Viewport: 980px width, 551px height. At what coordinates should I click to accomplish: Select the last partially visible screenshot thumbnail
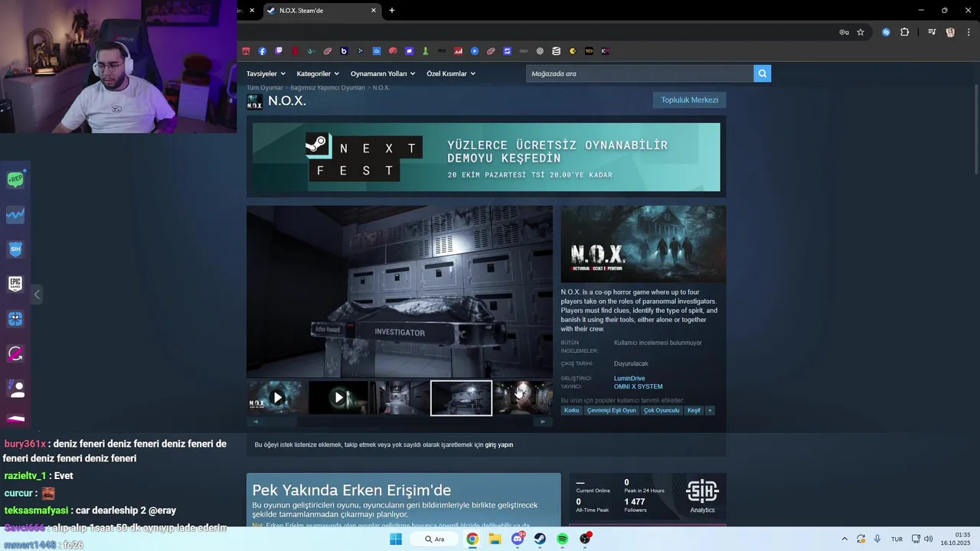pos(523,398)
